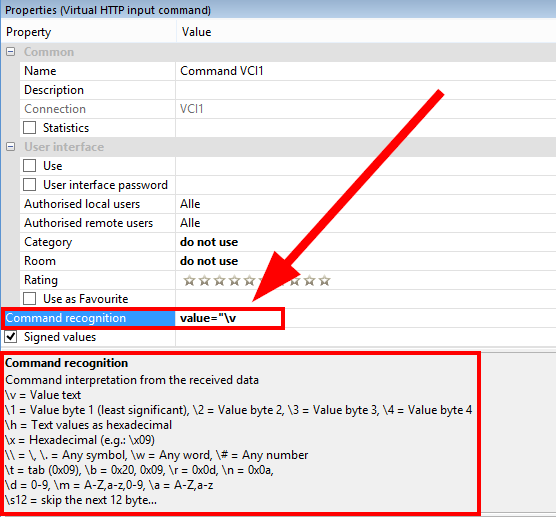Click the '\h = Text values as hexadecimal' line
Screen dimensions: 556x517
pos(88,425)
